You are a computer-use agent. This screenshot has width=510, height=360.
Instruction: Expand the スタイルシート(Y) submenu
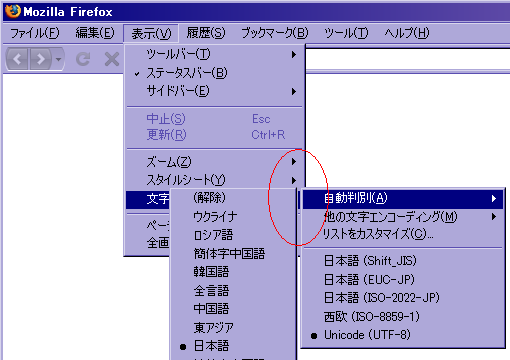point(214,180)
